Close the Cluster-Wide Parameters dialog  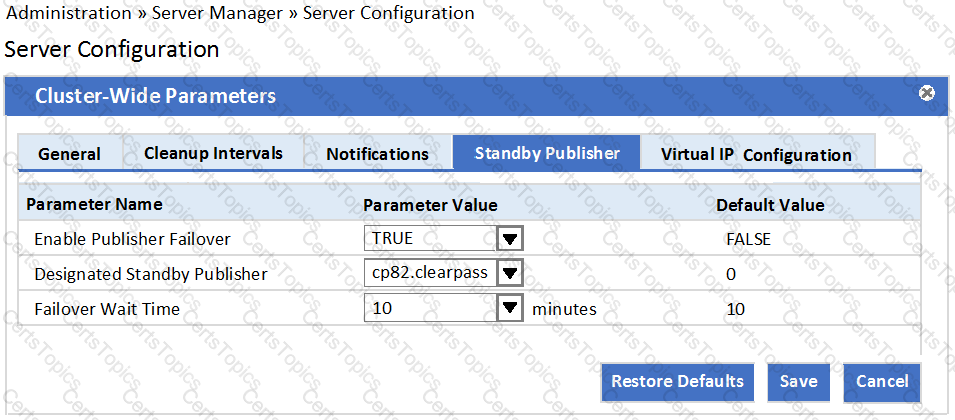[927, 93]
